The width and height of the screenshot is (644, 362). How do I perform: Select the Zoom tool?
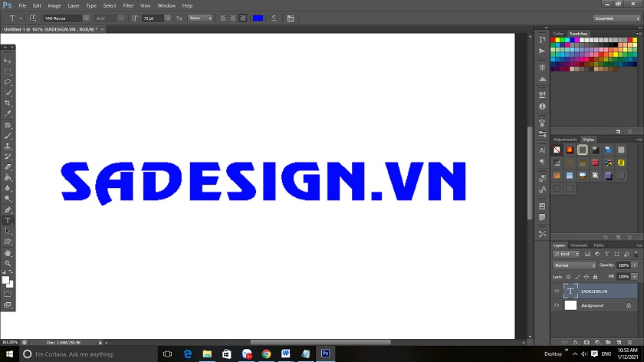coord(8,263)
